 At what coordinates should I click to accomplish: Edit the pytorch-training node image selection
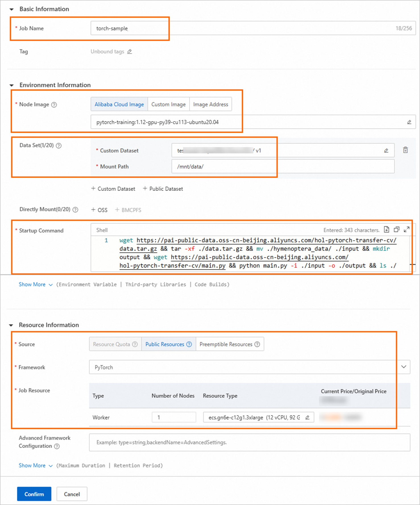click(409, 122)
